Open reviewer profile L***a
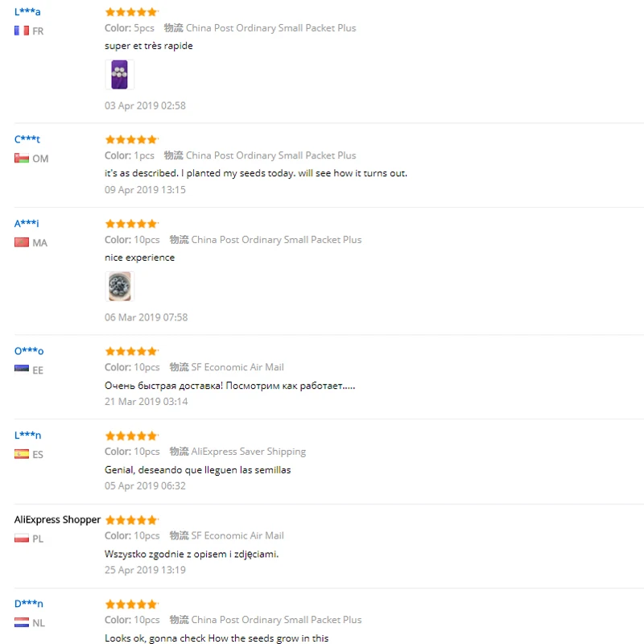Screen dimensions: 644x644 27,11
